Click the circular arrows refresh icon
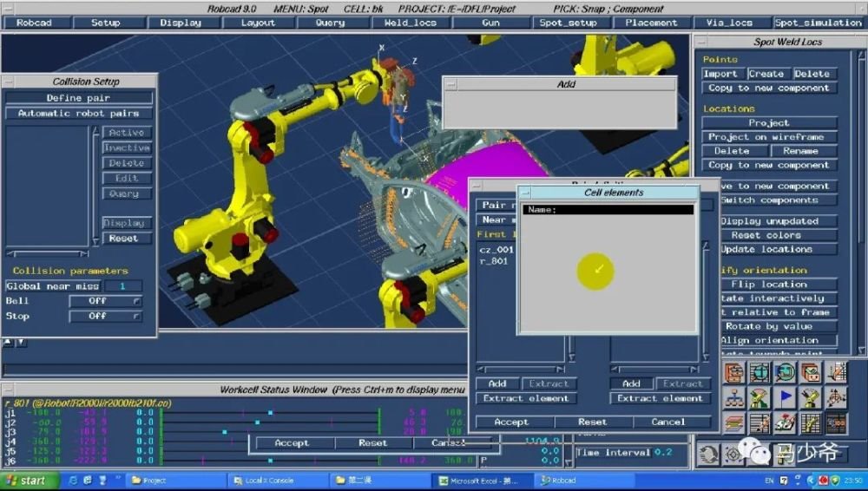The height and width of the screenshot is (491, 868). click(709, 454)
